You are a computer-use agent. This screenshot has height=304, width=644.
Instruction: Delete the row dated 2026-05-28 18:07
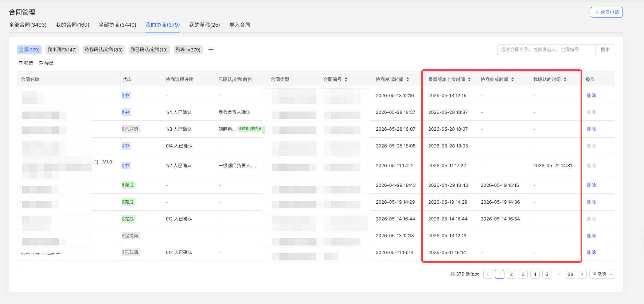tap(591, 129)
